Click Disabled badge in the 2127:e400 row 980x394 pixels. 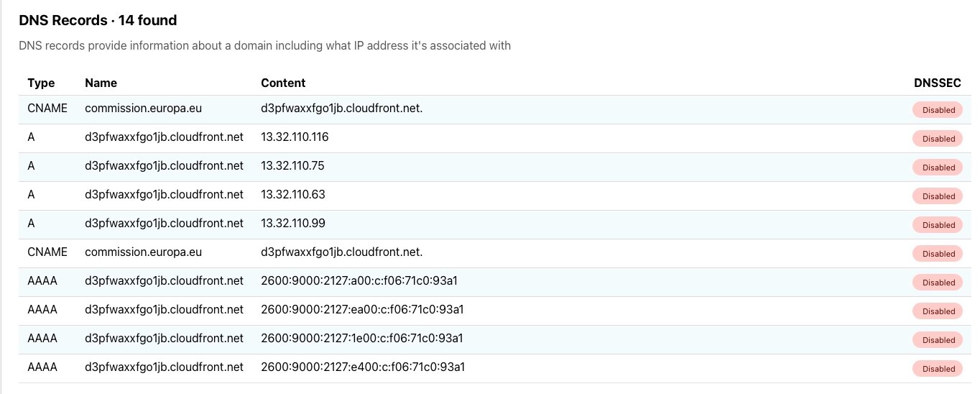[x=938, y=369]
